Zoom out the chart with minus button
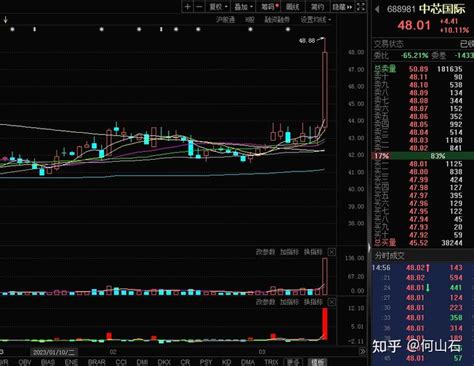Image resolution: width=474 pixels, height=366 pixels. [199, 7]
